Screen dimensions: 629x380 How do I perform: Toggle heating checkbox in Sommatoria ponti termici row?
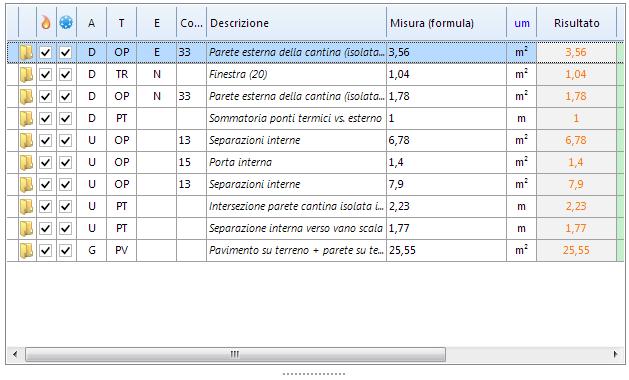coord(46,118)
